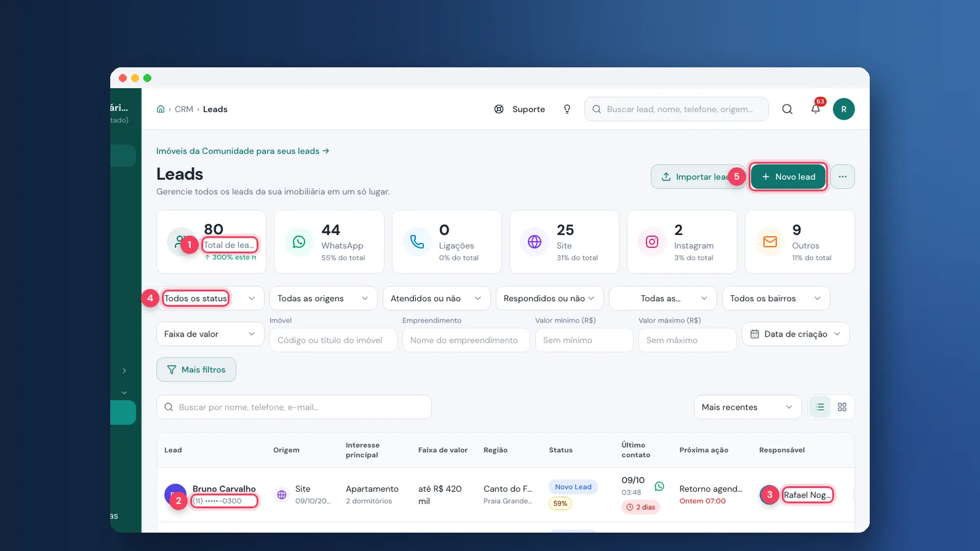The image size is (980, 551).
Task: Open the Faixa de valor dropdown
Action: (x=210, y=334)
